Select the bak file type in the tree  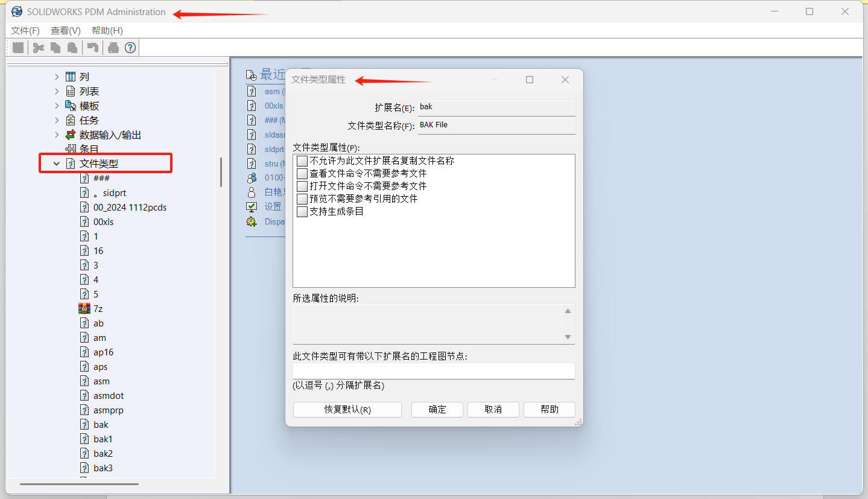pyautogui.click(x=101, y=424)
